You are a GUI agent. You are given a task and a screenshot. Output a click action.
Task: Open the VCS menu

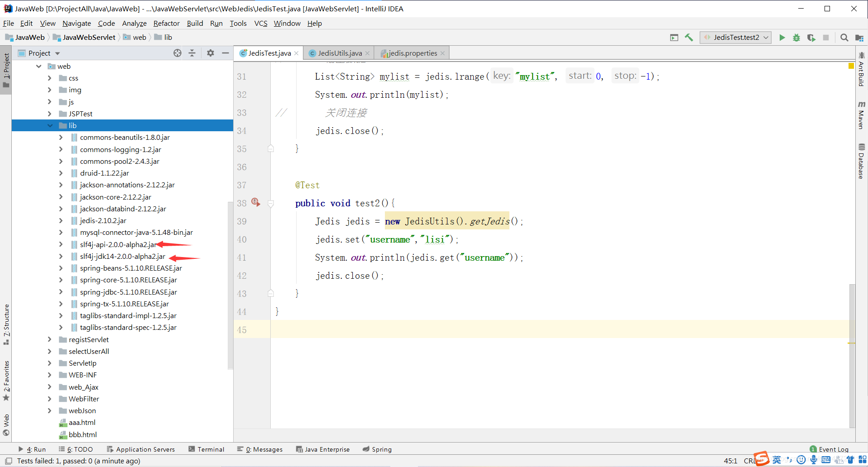pos(260,24)
